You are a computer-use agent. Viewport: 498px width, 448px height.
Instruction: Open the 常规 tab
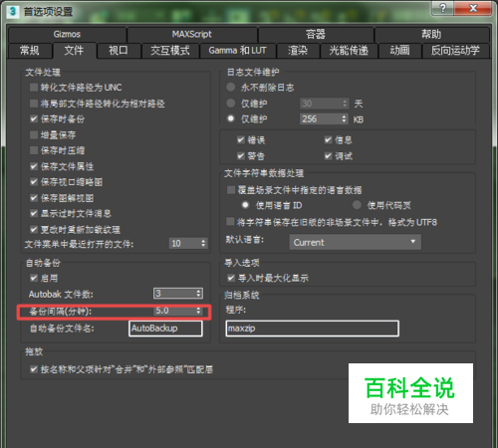pos(30,51)
